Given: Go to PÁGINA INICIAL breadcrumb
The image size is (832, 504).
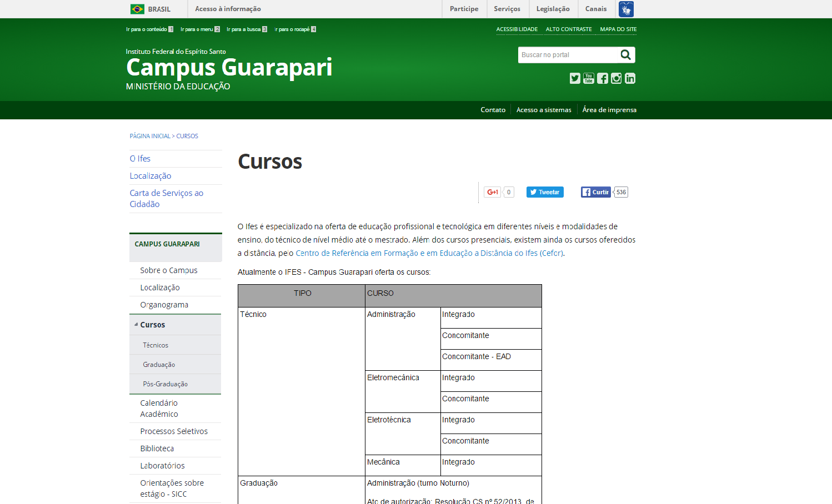Looking at the screenshot, I should (150, 136).
